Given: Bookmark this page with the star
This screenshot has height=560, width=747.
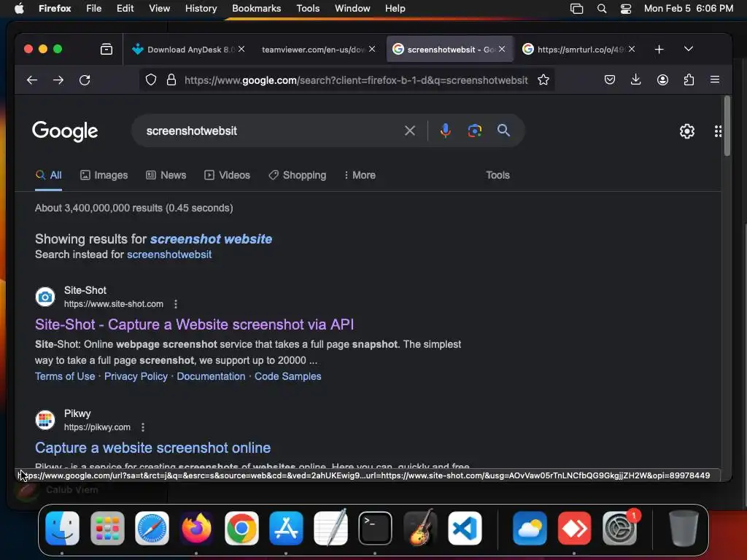Looking at the screenshot, I should [x=543, y=80].
